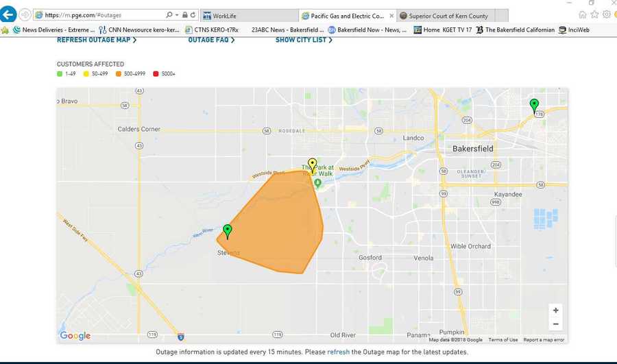Click the Gosford map label
The image size is (617, 364).
(x=370, y=257)
